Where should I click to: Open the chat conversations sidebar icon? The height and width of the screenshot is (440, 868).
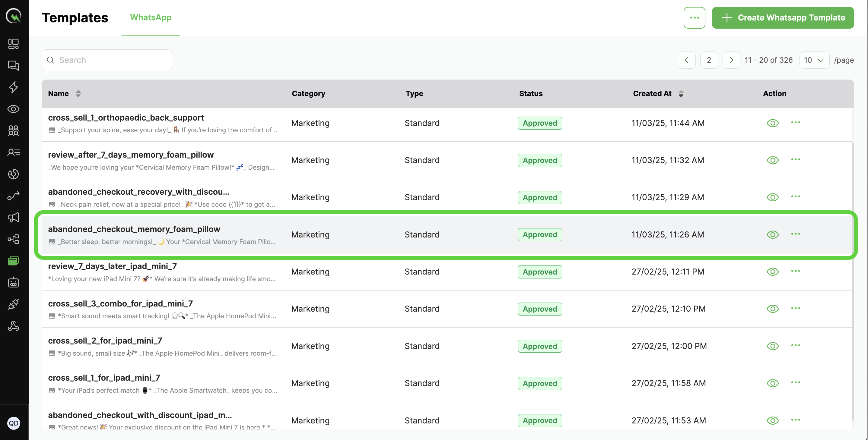(14, 65)
